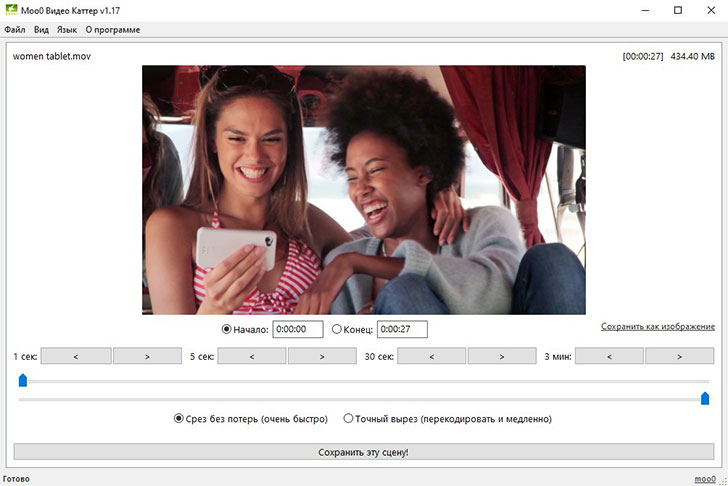
Task: Click the end time input field
Action: 402,329
